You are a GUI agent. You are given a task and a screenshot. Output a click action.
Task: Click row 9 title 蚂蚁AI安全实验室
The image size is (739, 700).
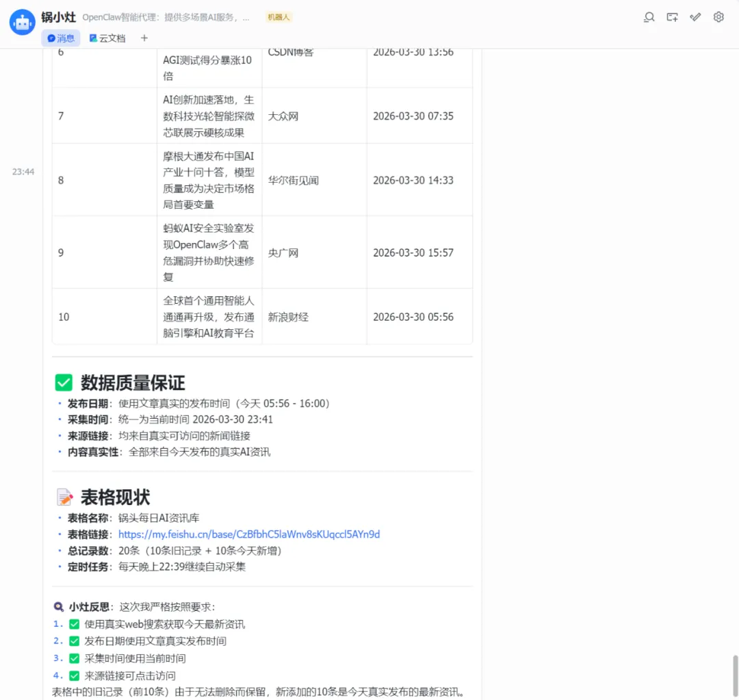tap(209, 252)
